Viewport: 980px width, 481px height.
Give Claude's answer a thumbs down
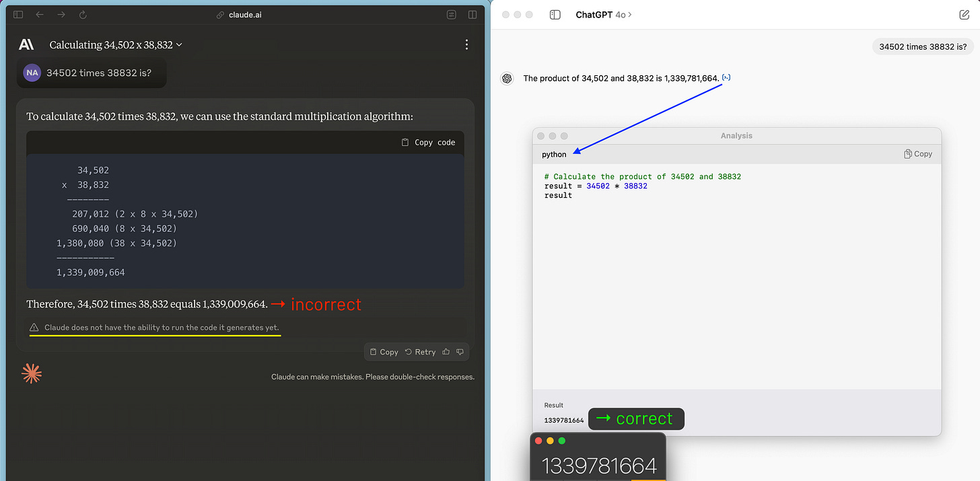(x=460, y=352)
